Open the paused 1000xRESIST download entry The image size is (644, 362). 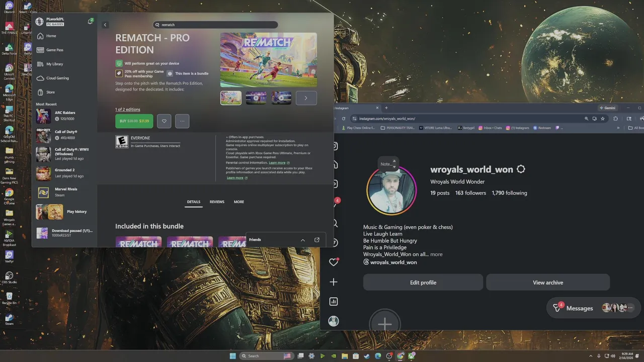click(x=64, y=233)
